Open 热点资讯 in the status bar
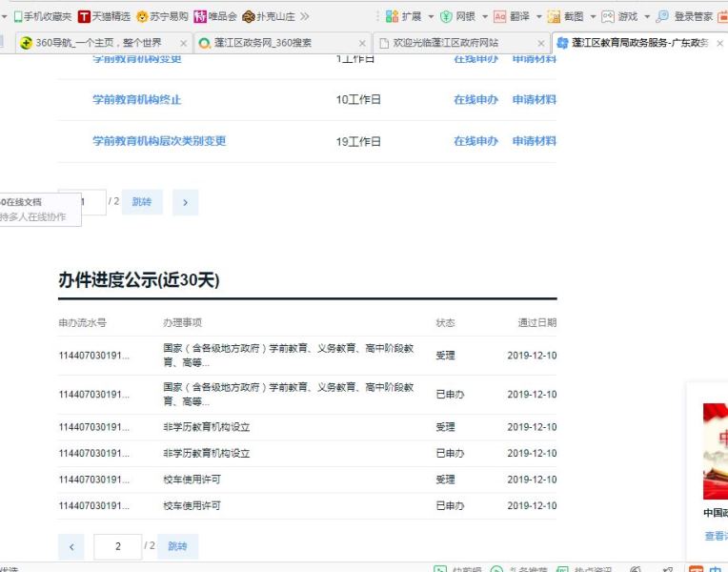Screen dimensions: 728x572 tap(584, 569)
